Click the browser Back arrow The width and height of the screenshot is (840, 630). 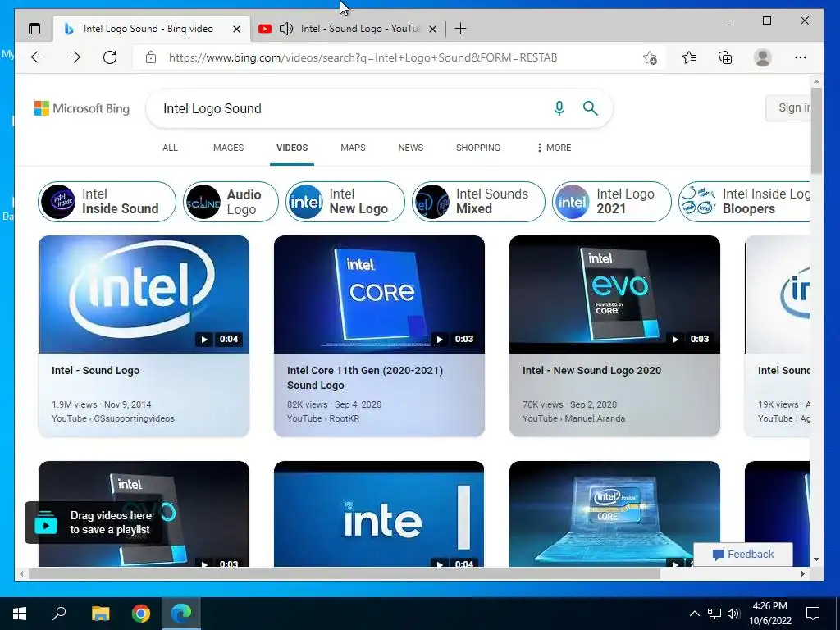pyautogui.click(x=38, y=57)
